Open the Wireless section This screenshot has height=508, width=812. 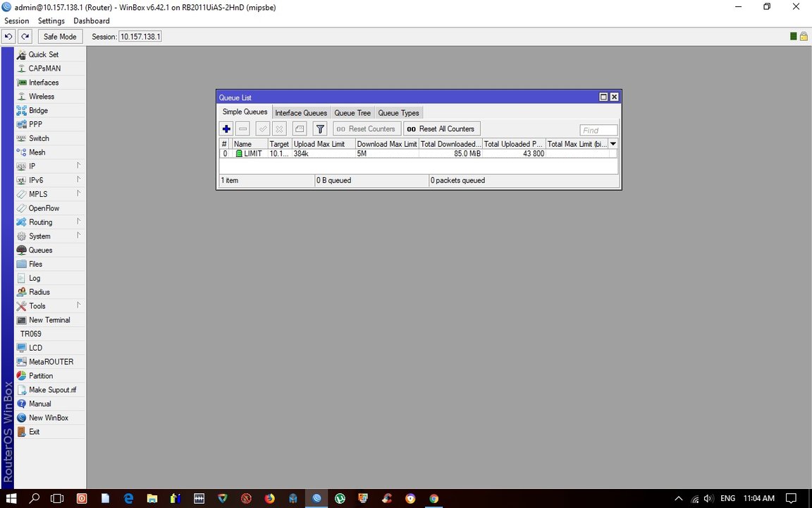(x=50, y=97)
